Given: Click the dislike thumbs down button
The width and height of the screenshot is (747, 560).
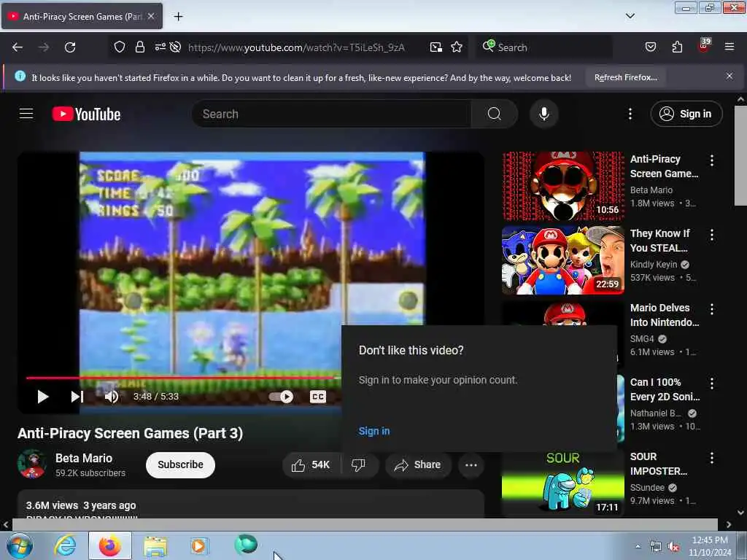Looking at the screenshot, I should coord(358,464).
